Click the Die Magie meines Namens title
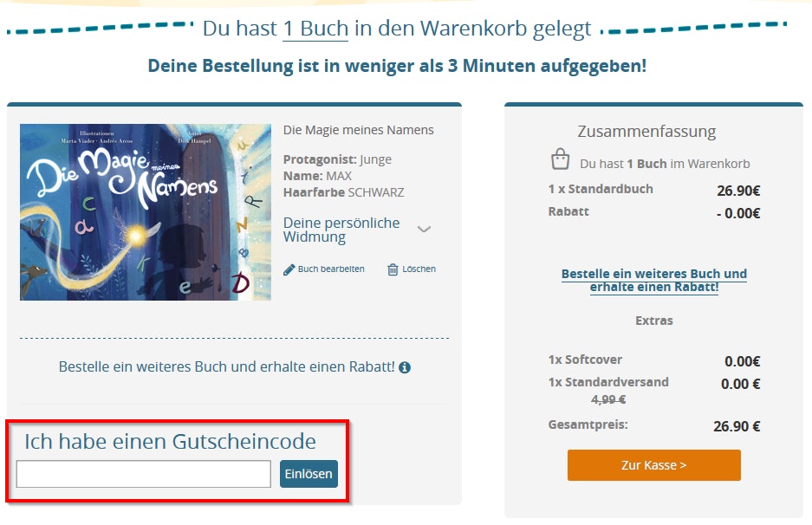812x525 pixels. pyautogui.click(x=359, y=130)
